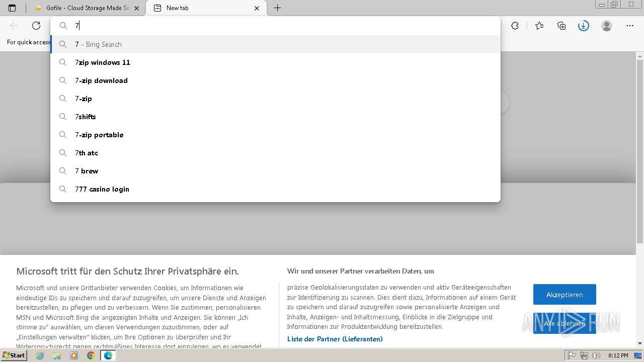Choose '7 - Bing Search' suggestion
Viewport: 644px width, 362px height.
click(275, 44)
